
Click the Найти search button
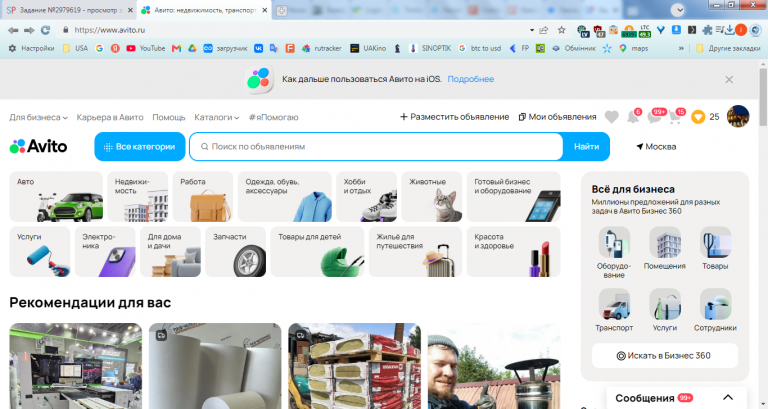coord(586,146)
